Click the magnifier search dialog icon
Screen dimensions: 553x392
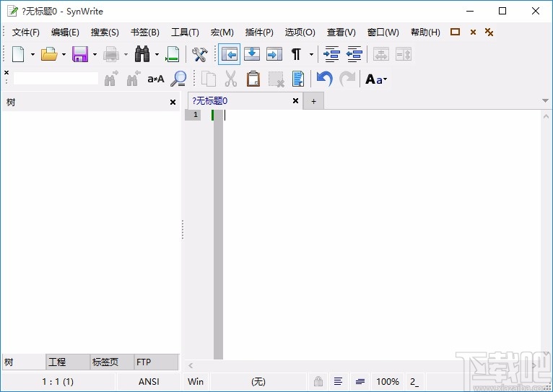tap(178, 79)
